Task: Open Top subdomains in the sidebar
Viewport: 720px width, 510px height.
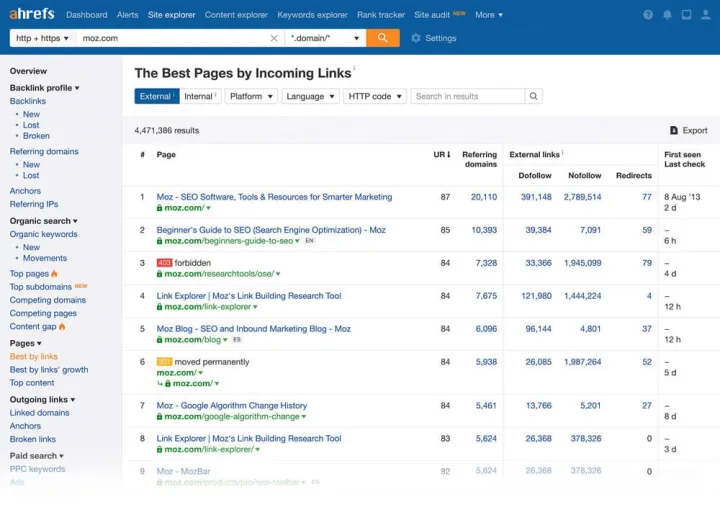Action: (41, 287)
